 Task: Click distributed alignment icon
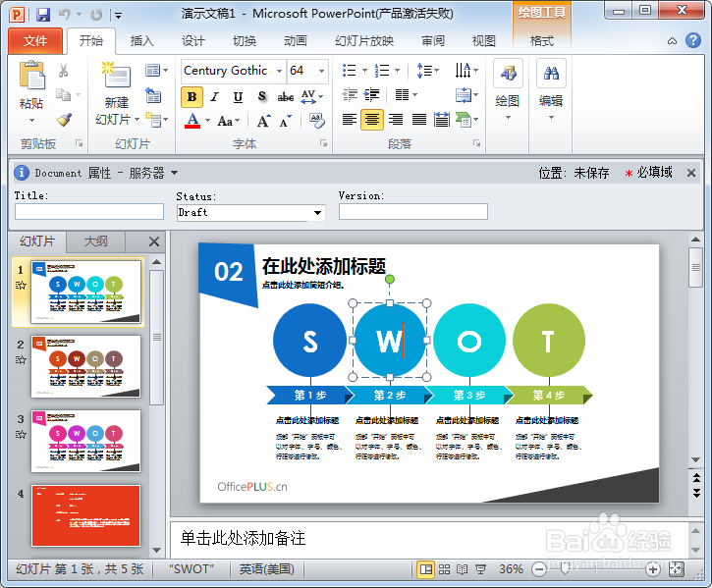click(441, 120)
